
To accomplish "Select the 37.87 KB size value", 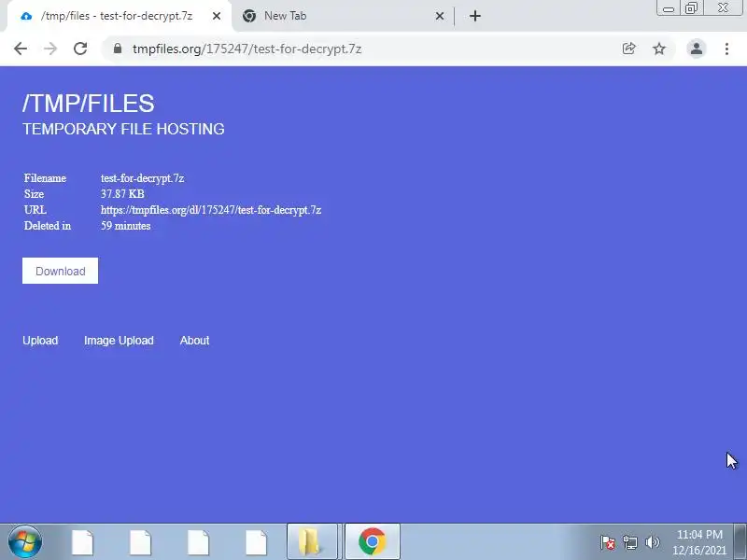I will (x=122, y=194).
